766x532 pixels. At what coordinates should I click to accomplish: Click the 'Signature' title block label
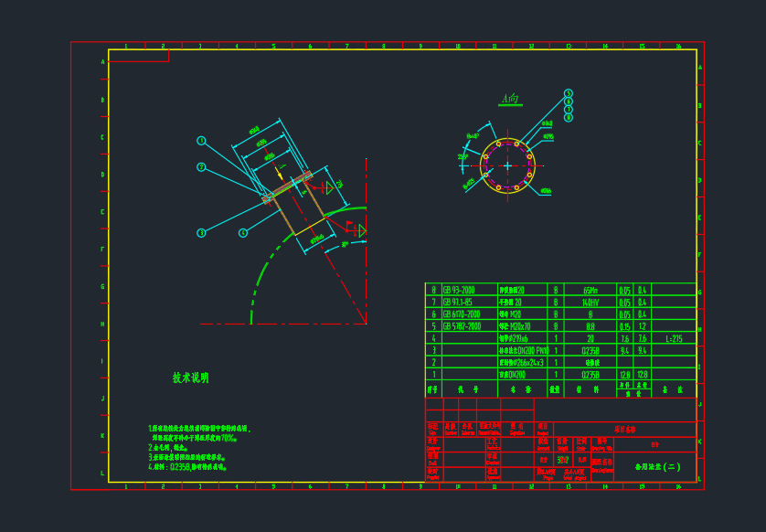516,433
